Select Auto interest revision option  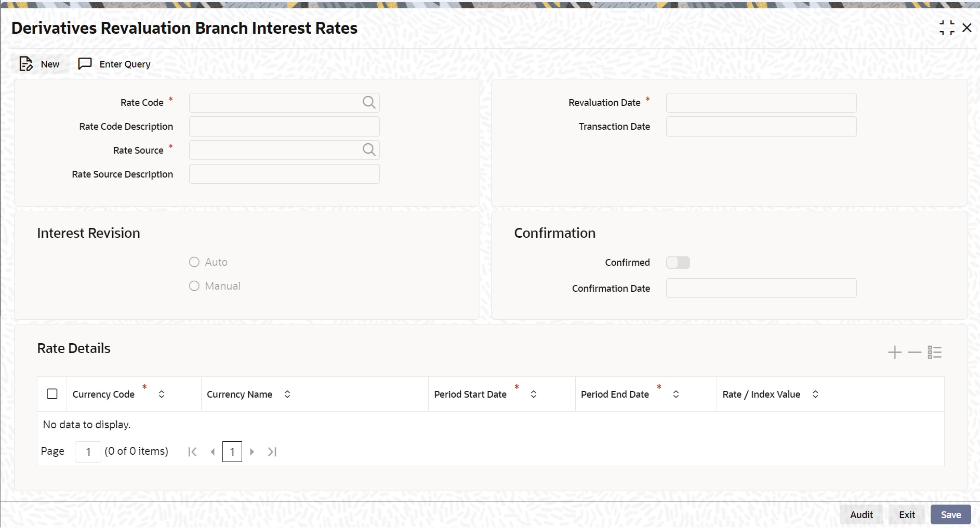click(194, 262)
